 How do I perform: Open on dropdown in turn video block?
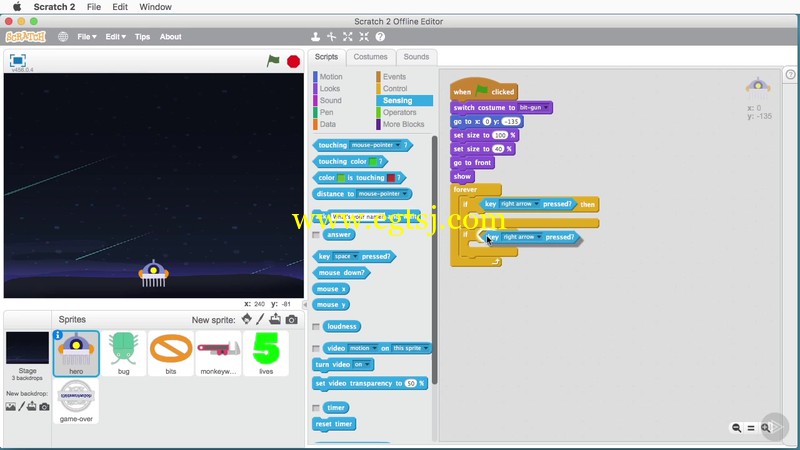(362, 364)
